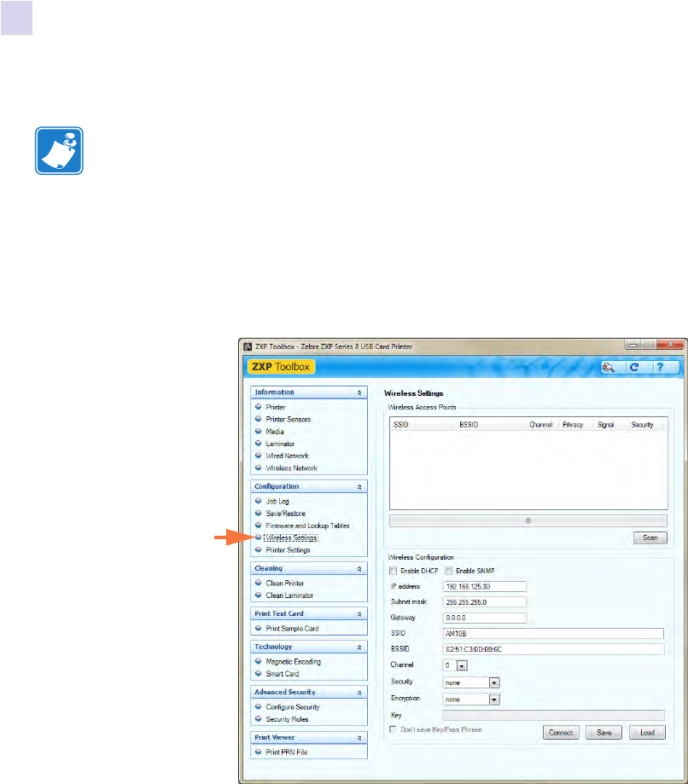Click the bullet icon beside Job Log
The height and width of the screenshot is (784, 688).
tap(258, 501)
